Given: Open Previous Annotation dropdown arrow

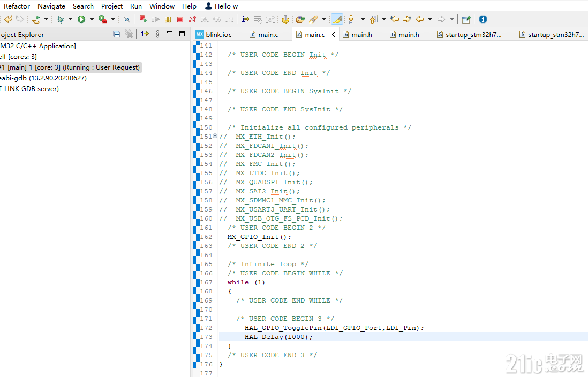Looking at the screenshot, I should point(384,19).
